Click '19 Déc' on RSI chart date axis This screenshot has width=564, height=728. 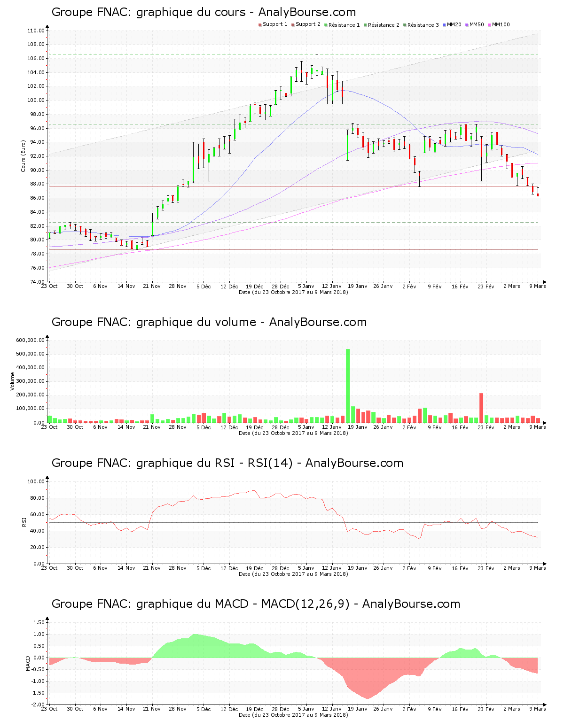(255, 568)
